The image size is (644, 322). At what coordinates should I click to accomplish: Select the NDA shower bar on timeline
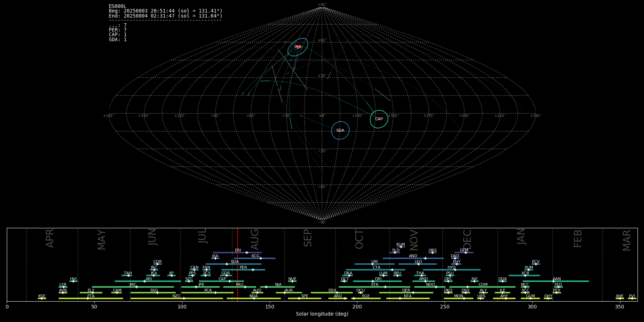[x=254, y=298]
